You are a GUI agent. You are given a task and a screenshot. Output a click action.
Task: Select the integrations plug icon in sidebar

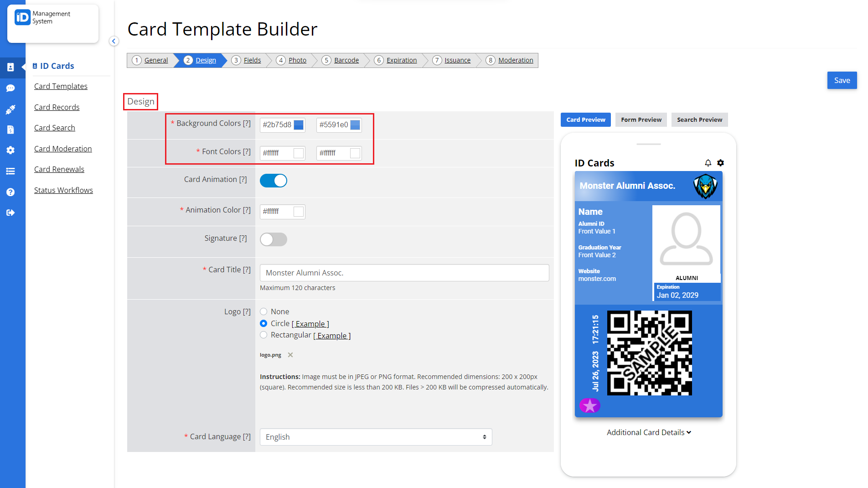(11, 109)
